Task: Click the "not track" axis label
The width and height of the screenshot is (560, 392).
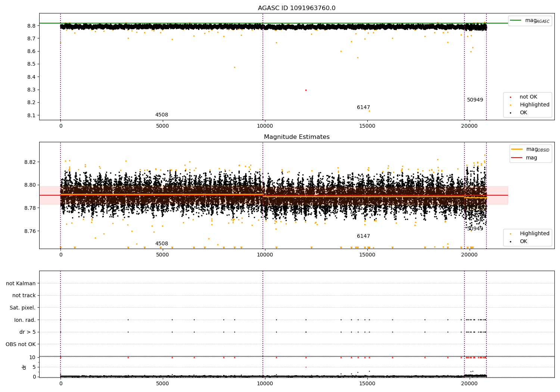Action: click(24, 296)
